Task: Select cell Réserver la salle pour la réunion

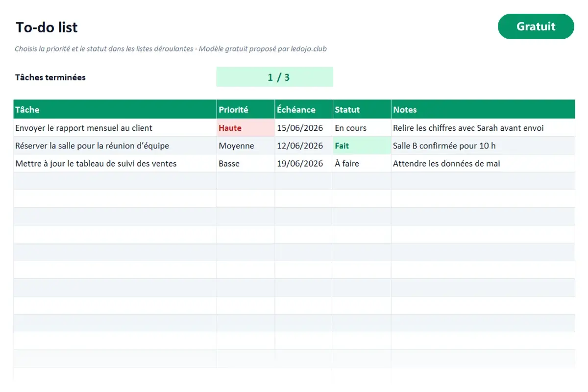Action: (x=115, y=146)
